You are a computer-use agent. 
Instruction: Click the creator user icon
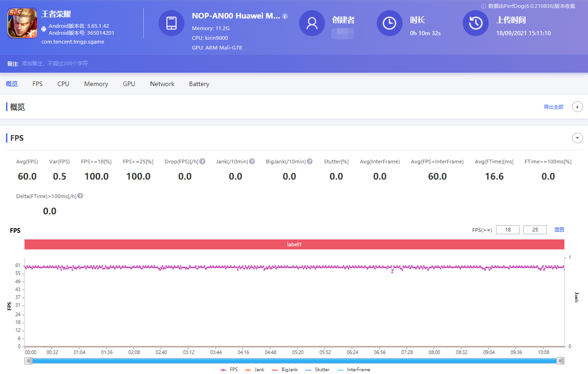click(312, 23)
